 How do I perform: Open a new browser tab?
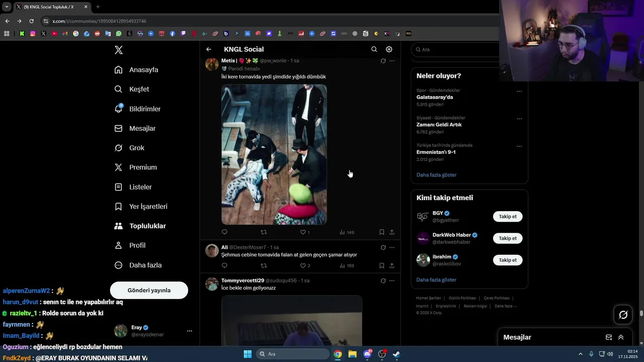(x=98, y=7)
